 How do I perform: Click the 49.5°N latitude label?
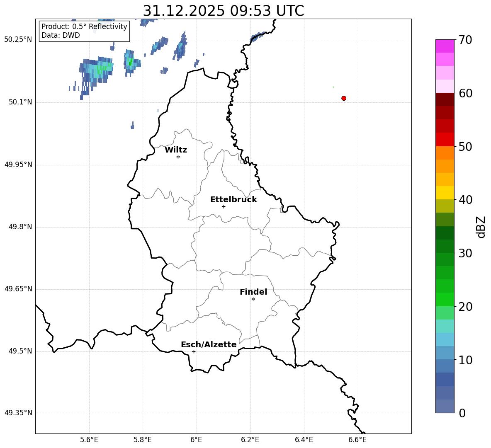pyautogui.click(x=20, y=351)
